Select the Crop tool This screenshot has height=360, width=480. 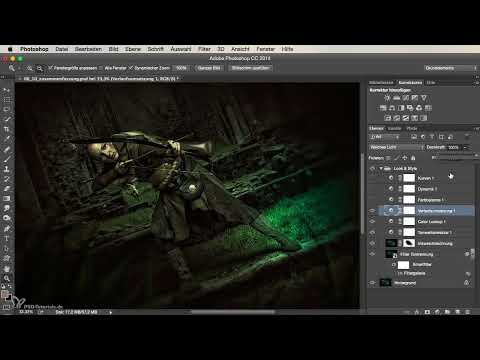click(6, 129)
